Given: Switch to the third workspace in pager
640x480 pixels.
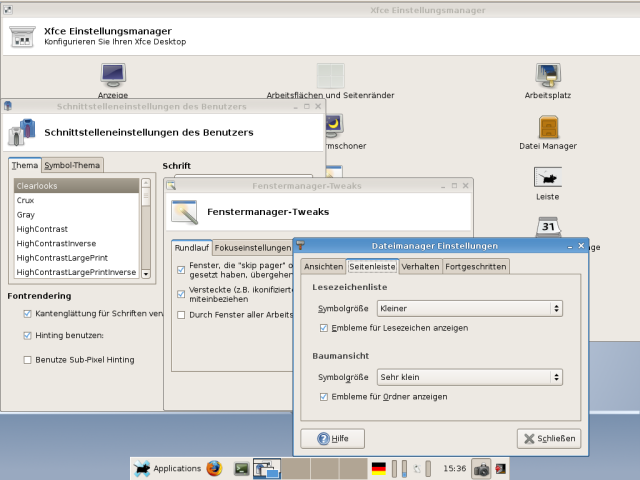Looking at the screenshot, I should [x=325, y=468].
